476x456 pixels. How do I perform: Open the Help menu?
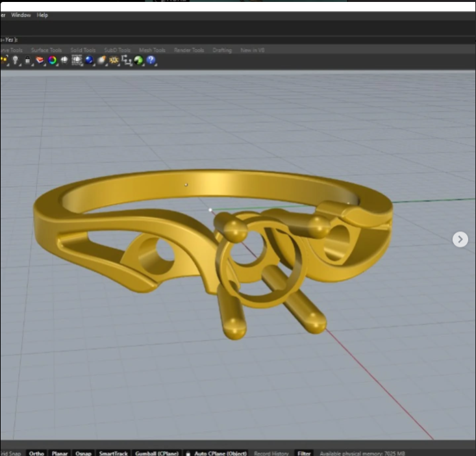point(42,15)
